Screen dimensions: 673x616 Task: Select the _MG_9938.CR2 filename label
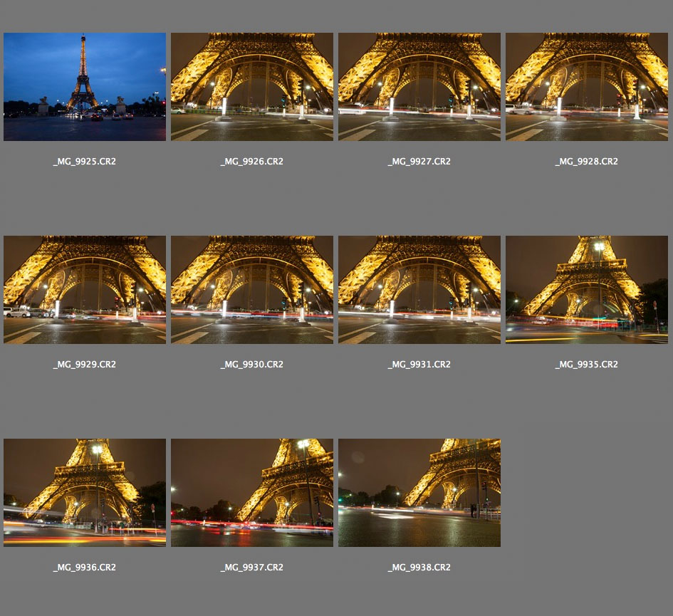[419, 568]
